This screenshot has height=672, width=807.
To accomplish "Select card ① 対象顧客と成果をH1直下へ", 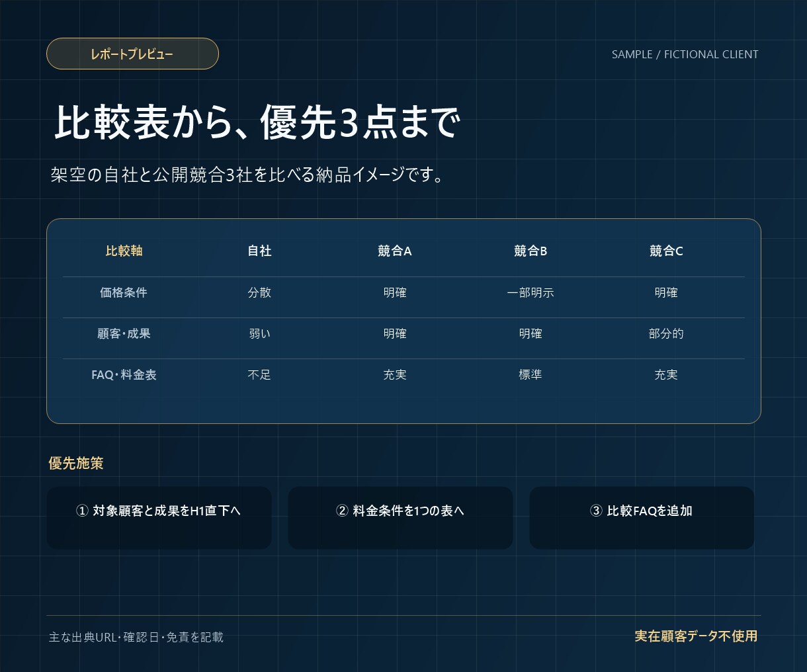I will 159,518.
